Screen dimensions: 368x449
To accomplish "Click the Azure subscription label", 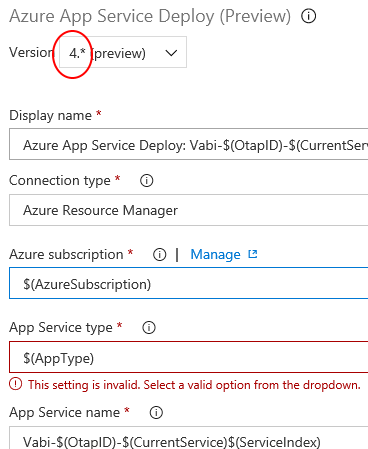I will (66, 255).
